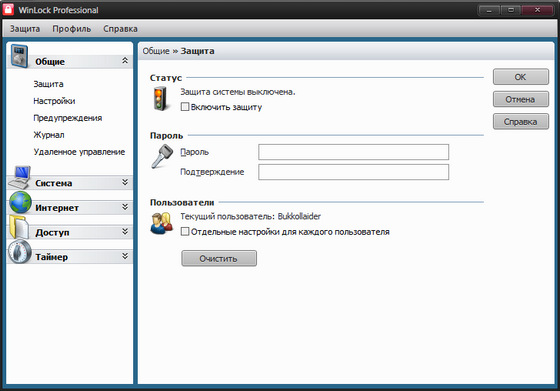This screenshot has width=560, height=391.
Task: Click the key icon beside Пароль
Action: [162, 156]
